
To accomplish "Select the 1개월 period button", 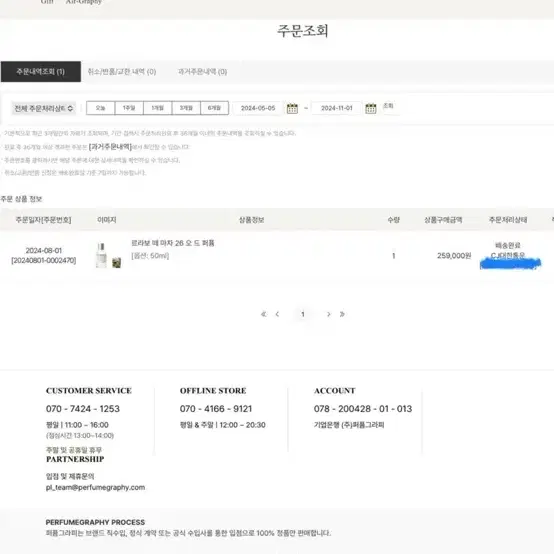I will click(x=158, y=108).
